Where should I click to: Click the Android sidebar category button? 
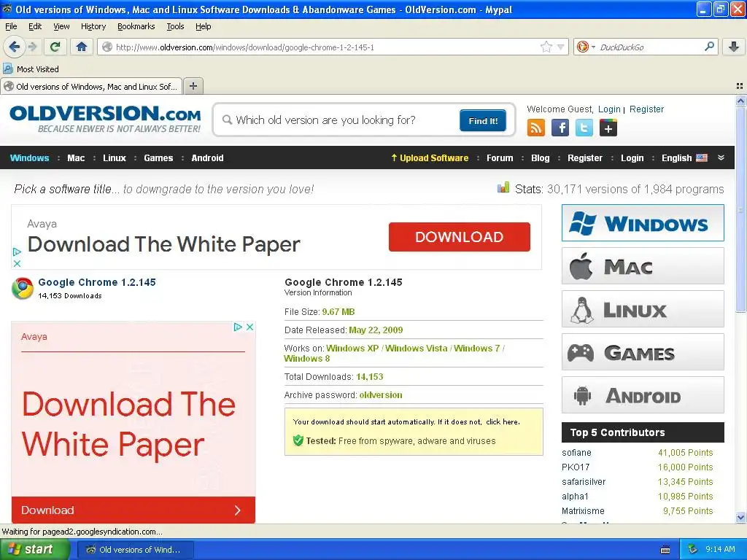(643, 395)
